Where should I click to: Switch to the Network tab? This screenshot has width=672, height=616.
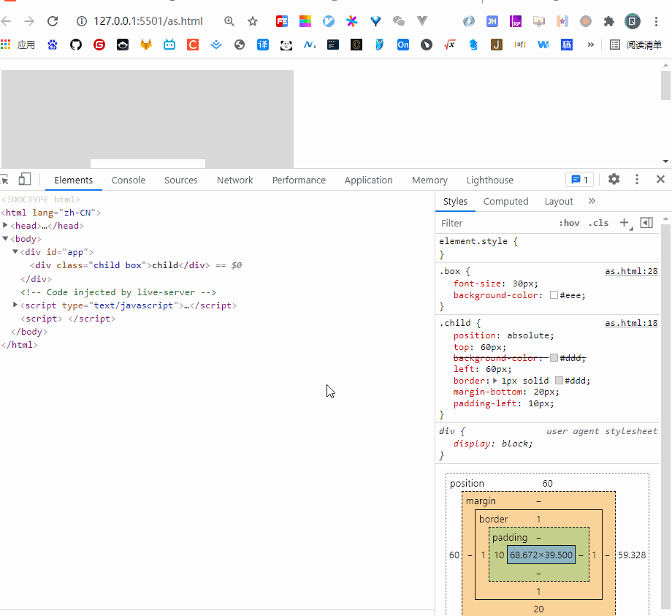(235, 180)
